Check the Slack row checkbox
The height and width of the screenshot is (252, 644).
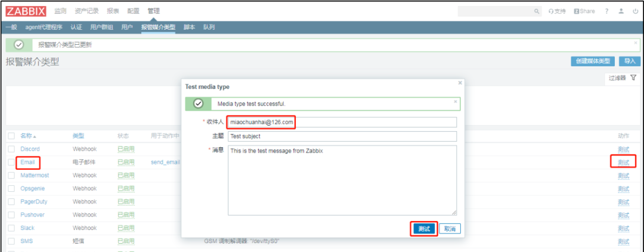[11, 228]
